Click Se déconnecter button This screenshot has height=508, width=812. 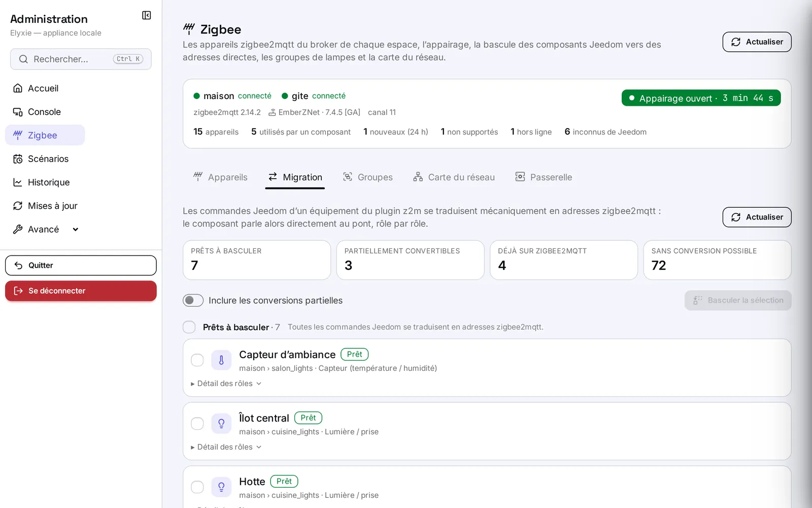click(81, 291)
